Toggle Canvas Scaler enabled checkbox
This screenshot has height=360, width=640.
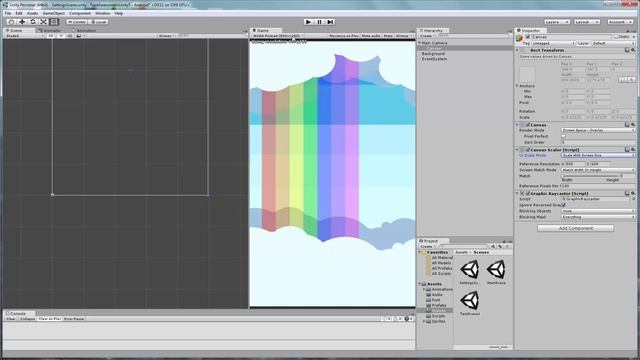[527, 150]
